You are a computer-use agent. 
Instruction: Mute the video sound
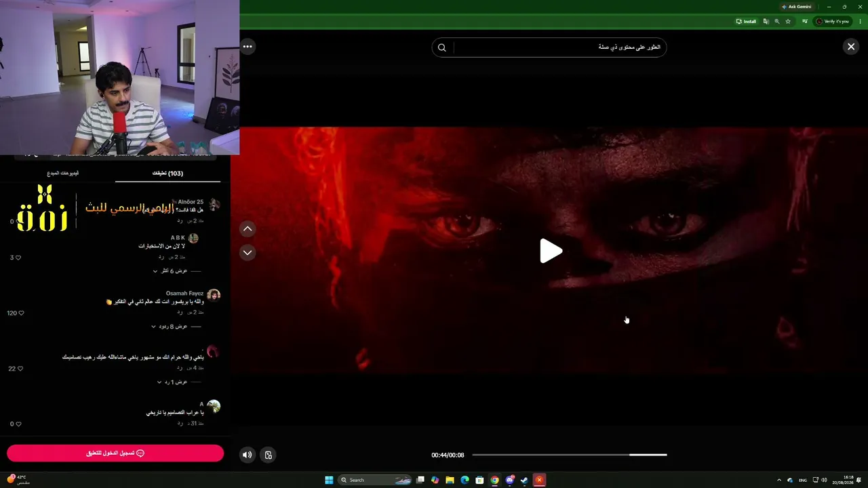pyautogui.click(x=248, y=455)
